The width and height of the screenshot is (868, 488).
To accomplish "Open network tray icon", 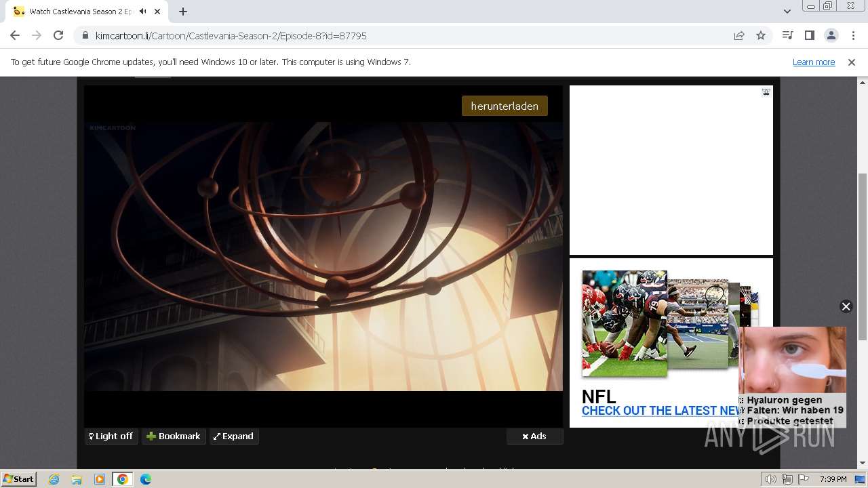I will tap(787, 479).
